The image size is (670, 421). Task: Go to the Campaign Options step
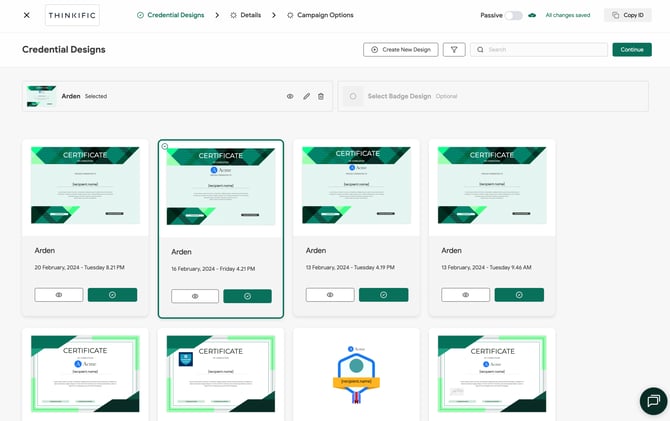point(320,15)
